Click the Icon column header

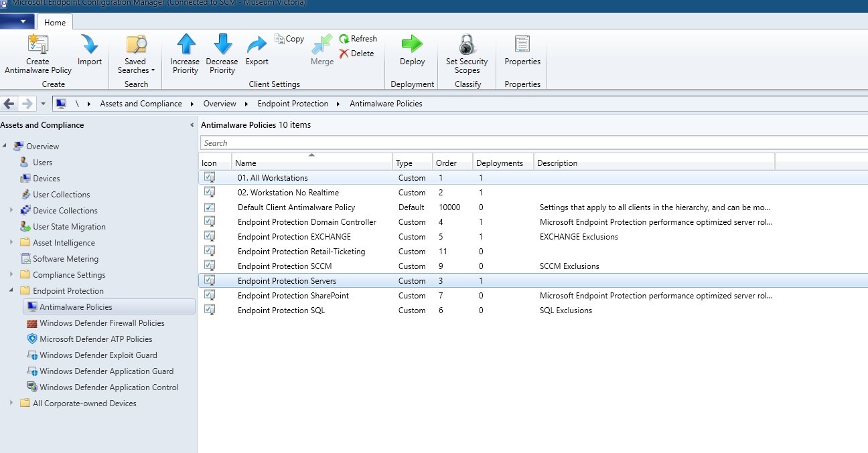coord(216,163)
